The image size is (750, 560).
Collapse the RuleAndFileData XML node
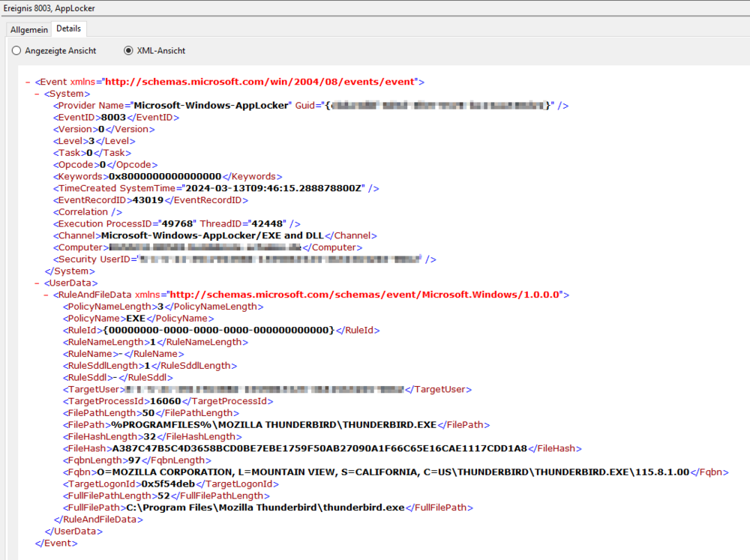(x=46, y=295)
